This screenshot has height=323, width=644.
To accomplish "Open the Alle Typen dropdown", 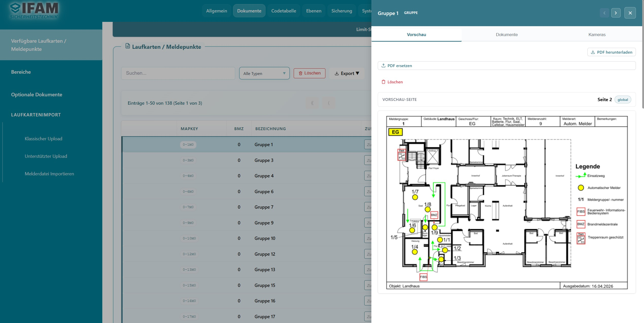I will click(264, 73).
